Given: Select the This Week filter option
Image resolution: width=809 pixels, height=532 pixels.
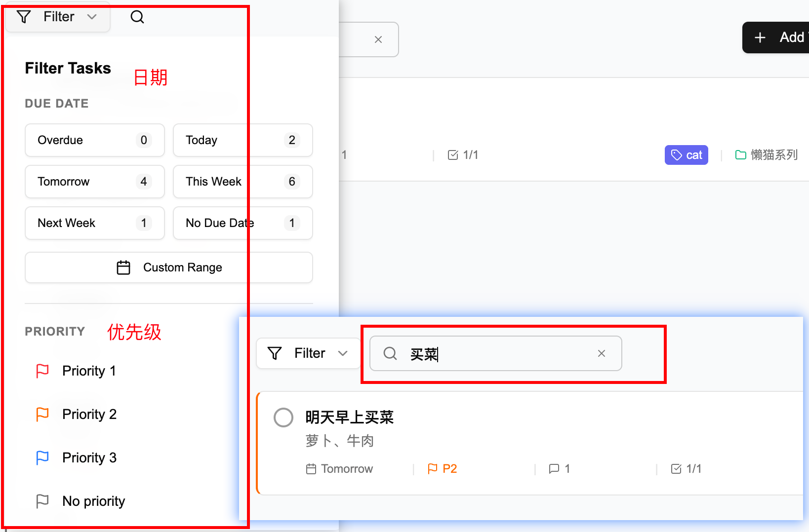Looking at the screenshot, I should click(243, 182).
